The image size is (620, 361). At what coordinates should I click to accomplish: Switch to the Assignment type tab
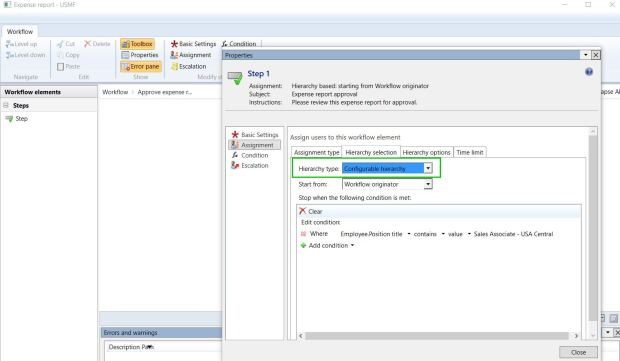tap(316, 152)
